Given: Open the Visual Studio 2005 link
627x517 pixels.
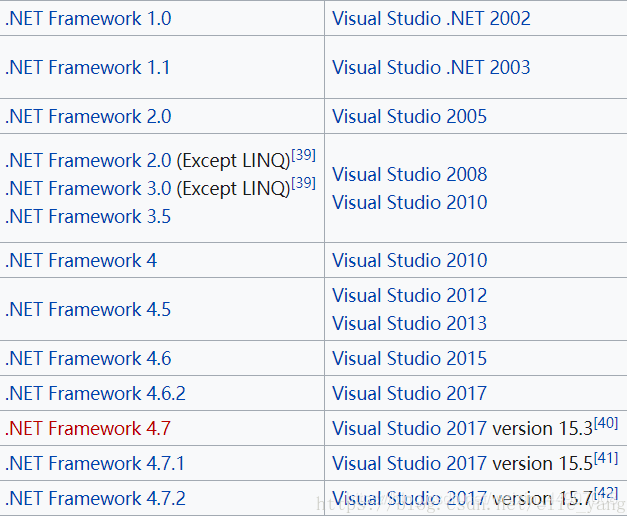Looking at the screenshot, I should tap(409, 116).
